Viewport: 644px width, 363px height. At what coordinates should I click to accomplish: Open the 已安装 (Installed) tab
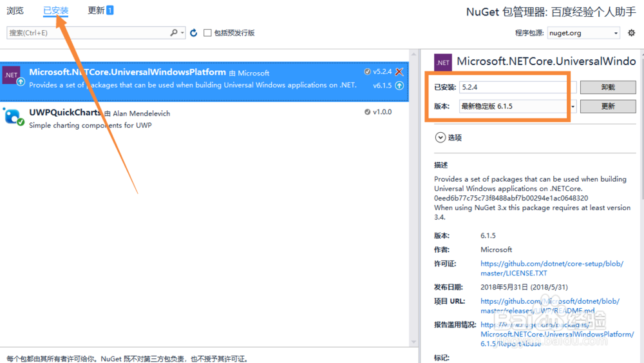click(56, 11)
